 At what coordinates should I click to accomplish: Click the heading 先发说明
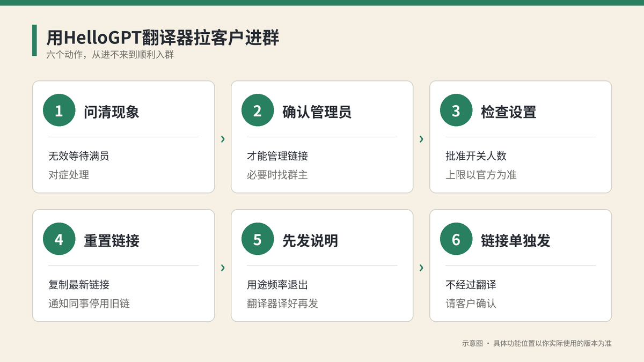pos(310,240)
